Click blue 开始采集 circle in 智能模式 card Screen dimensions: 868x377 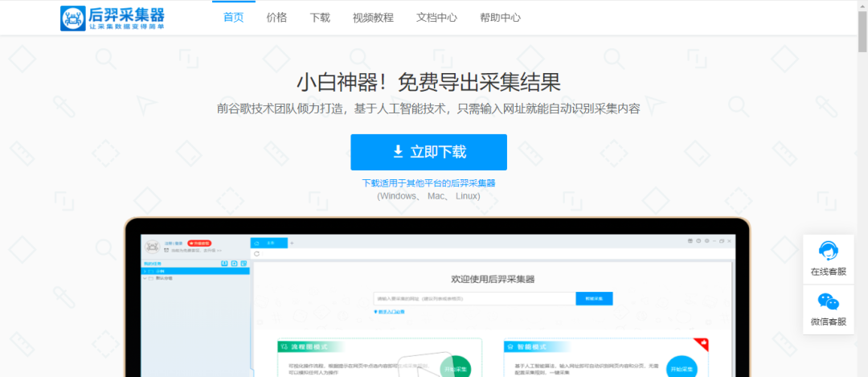(x=682, y=367)
